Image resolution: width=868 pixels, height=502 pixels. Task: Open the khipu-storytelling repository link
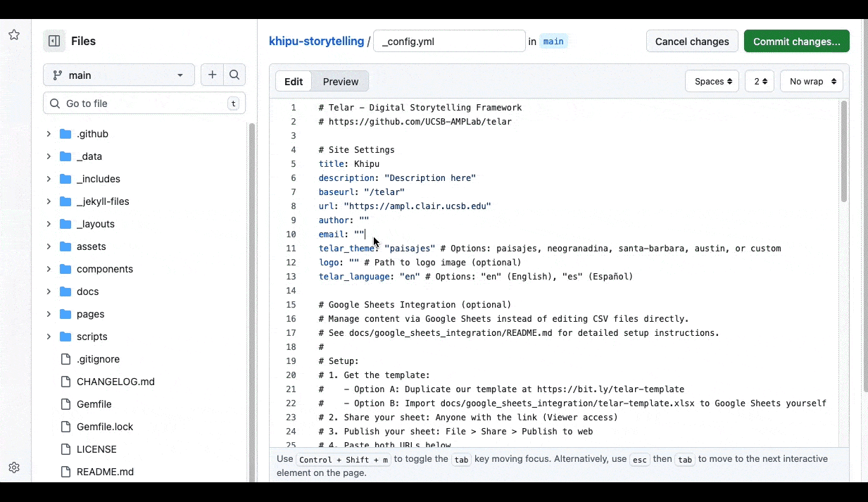[x=316, y=41]
